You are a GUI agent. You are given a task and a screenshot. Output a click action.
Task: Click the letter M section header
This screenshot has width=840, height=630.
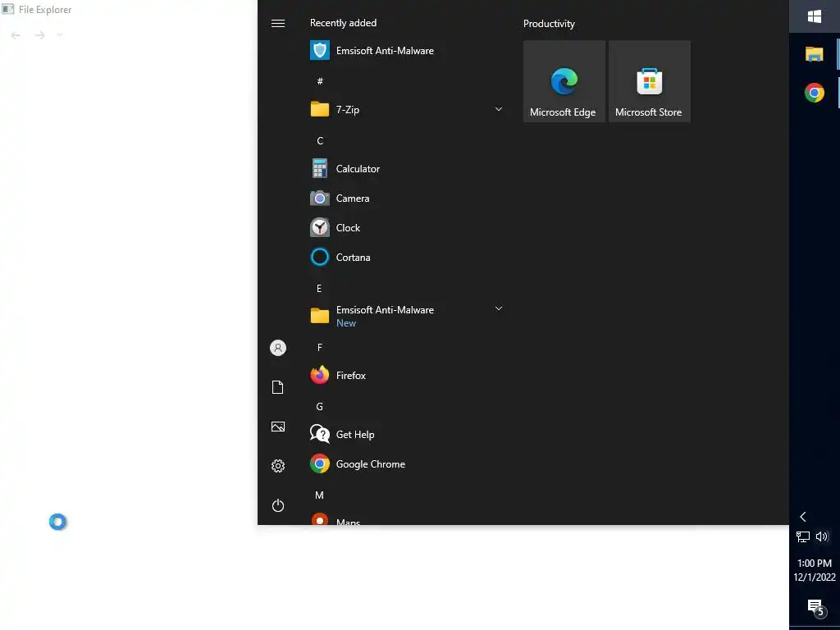(x=319, y=495)
